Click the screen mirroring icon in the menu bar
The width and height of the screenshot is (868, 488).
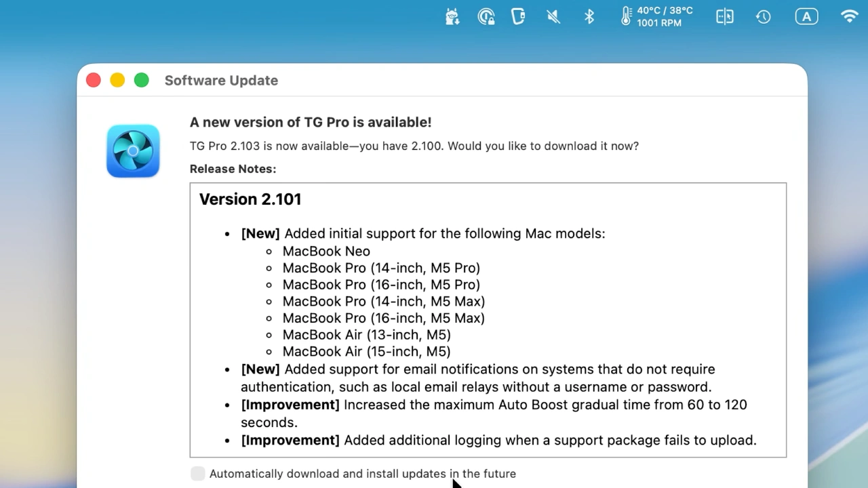(724, 16)
